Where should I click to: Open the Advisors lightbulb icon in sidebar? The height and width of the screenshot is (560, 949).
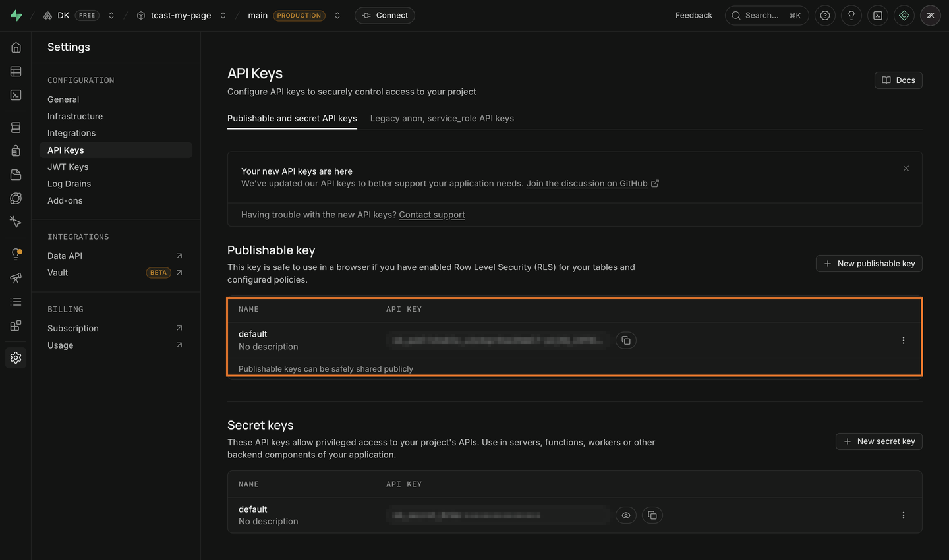tap(16, 254)
